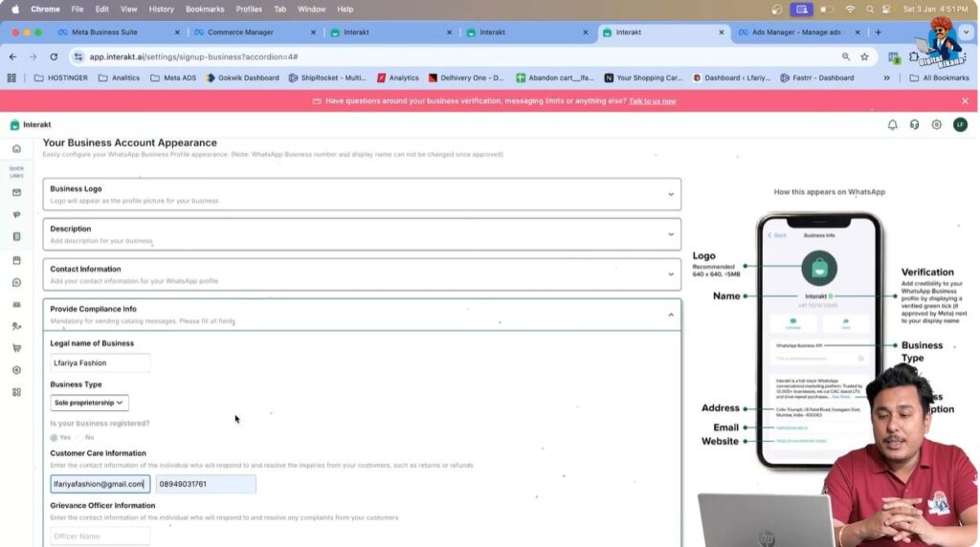Go back with browser back arrow
This screenshot has width=980, height=547.
(13, 56)
